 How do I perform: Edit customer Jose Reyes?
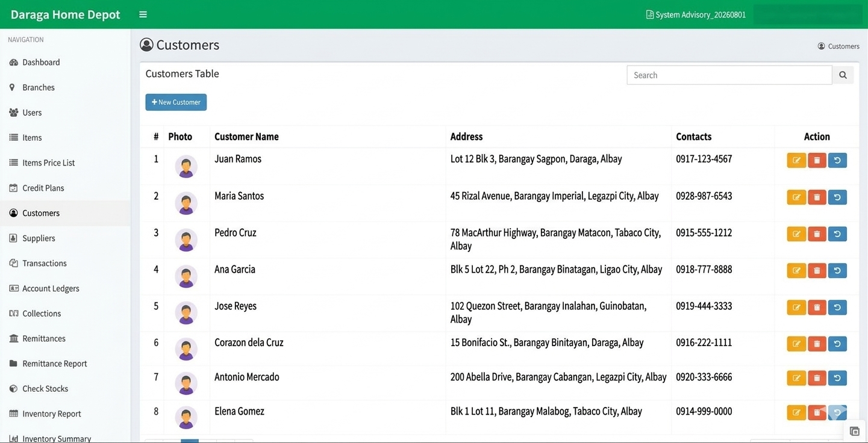796,307
